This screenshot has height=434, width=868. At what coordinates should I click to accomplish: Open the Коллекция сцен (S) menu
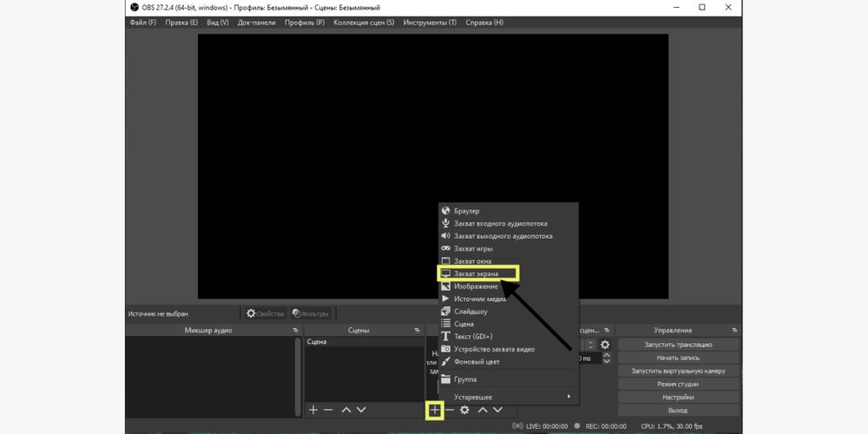click(364, 23)
